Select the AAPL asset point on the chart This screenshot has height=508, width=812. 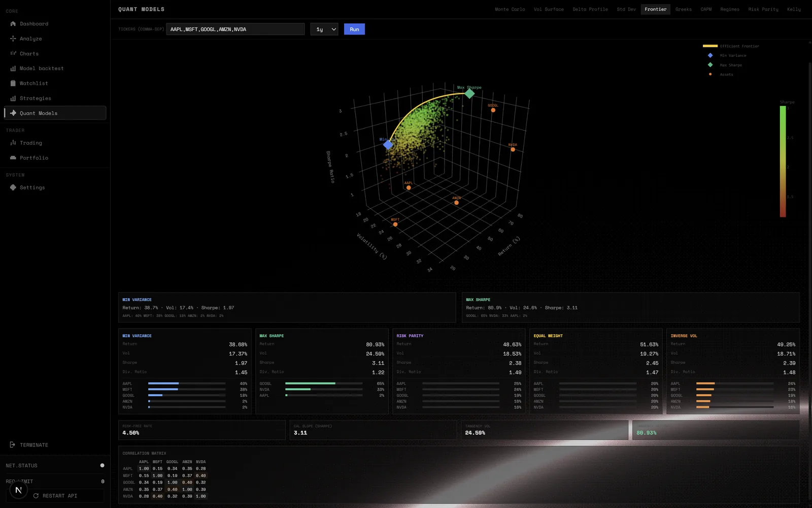[409, 187]
